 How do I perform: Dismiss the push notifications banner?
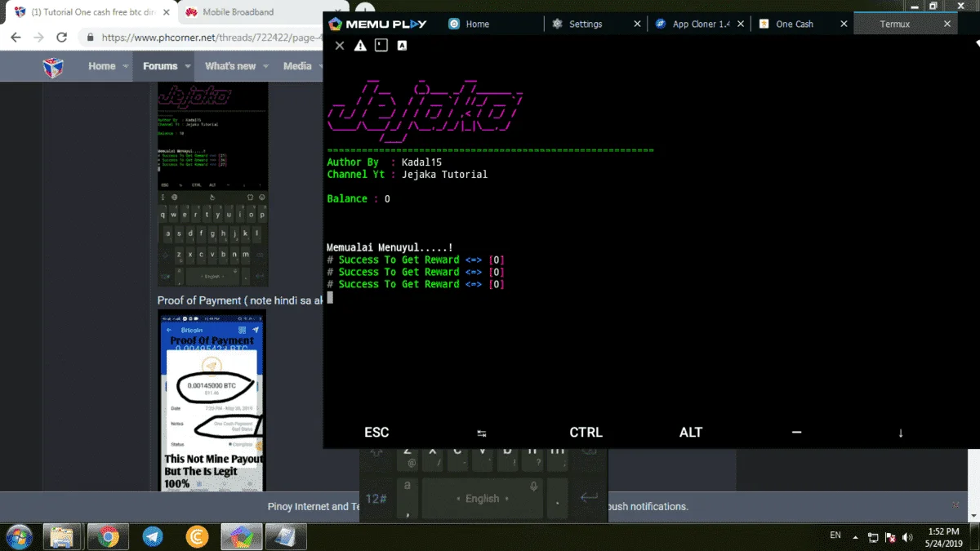coord(956,504)
